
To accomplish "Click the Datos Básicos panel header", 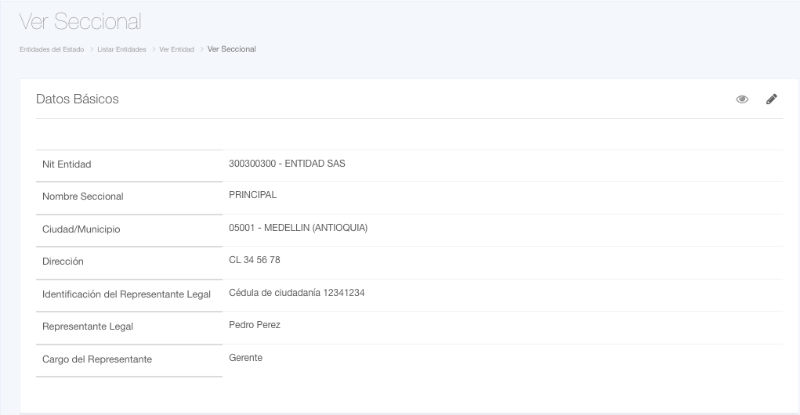I will click(x=77, y=99).
